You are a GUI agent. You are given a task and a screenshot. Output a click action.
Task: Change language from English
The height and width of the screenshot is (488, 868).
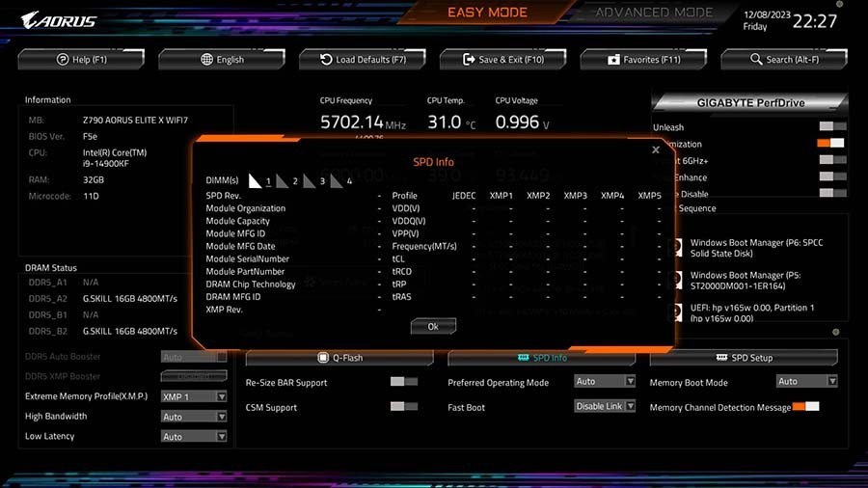click(222, 59)
